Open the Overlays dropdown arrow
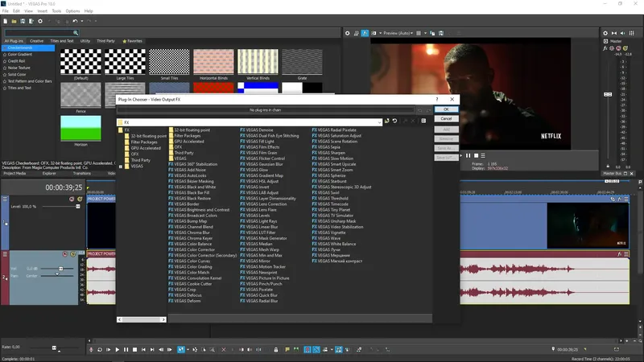The width and height of the screenshot is (644, 362). pos(425,33)
